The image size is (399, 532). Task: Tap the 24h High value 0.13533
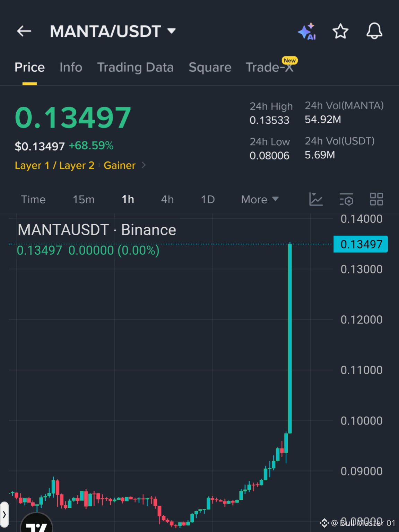click(269, 120)
